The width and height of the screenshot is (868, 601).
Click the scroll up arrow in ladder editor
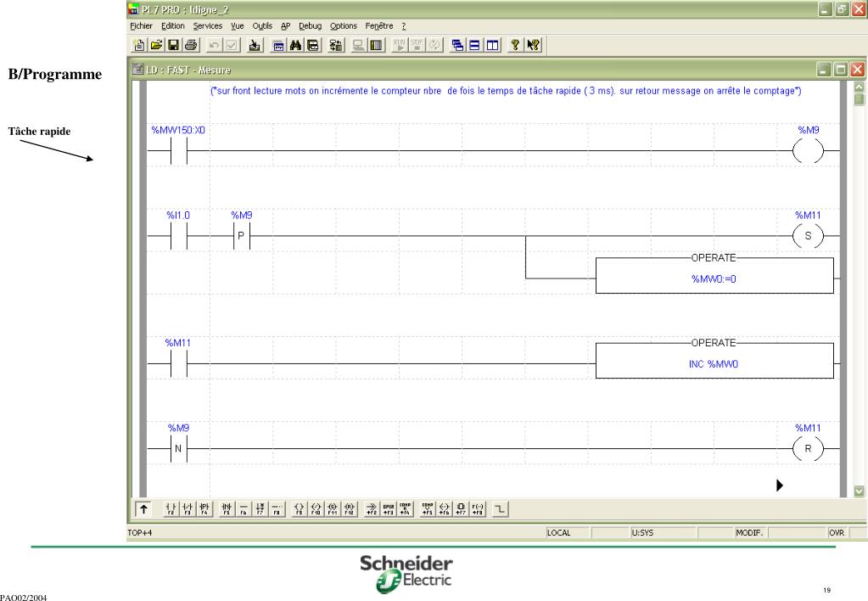point(860,87)
